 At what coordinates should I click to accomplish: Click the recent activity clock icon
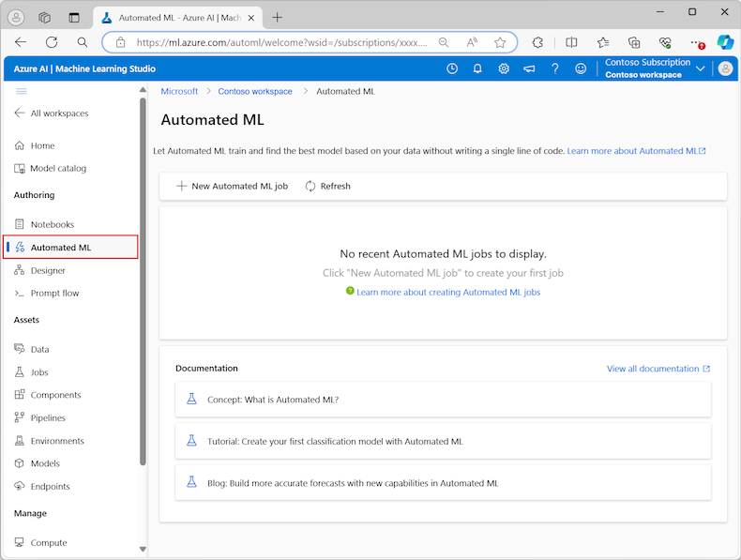pyautogui.click(x=452, y=68)
